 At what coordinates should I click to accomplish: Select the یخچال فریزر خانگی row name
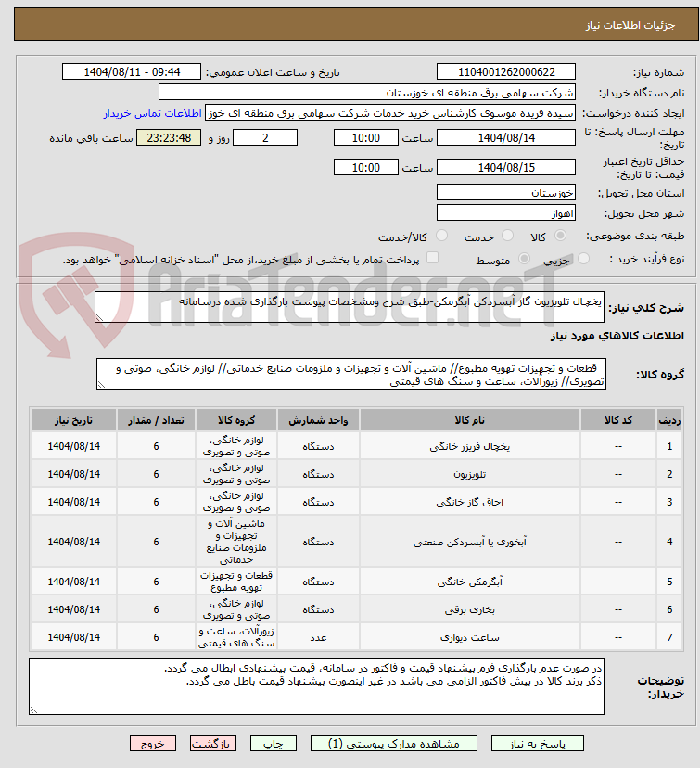[470, 447]
